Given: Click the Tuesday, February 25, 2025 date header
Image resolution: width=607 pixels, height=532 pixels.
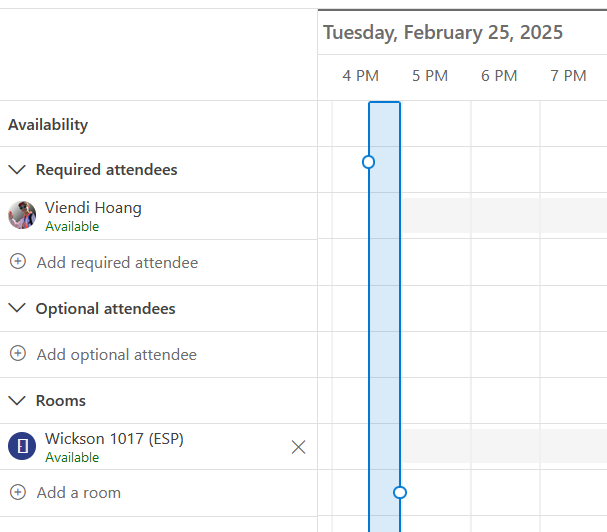Looking at the screenshot, I should click(443, 33).
